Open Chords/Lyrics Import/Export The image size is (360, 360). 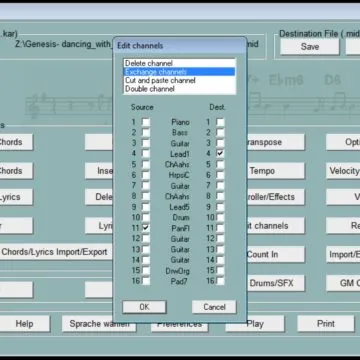(55, 252)
